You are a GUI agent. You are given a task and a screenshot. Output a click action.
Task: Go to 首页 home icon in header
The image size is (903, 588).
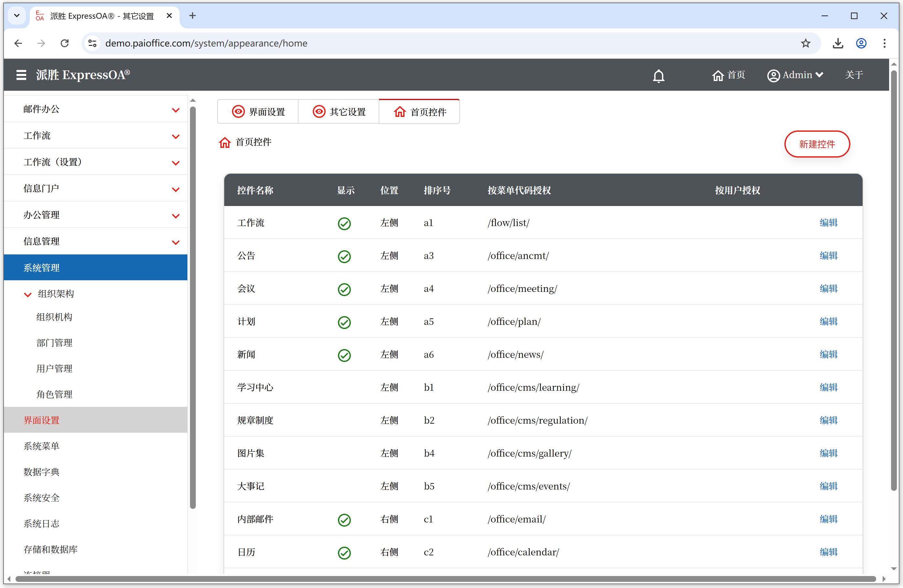718,76
